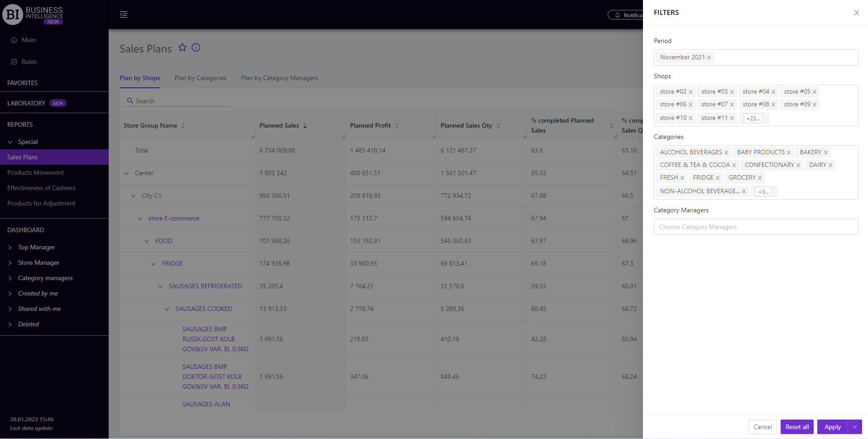Click the Choose Category Managers field
The width and height of the screenshot is (868, 439).
[755, 227]
